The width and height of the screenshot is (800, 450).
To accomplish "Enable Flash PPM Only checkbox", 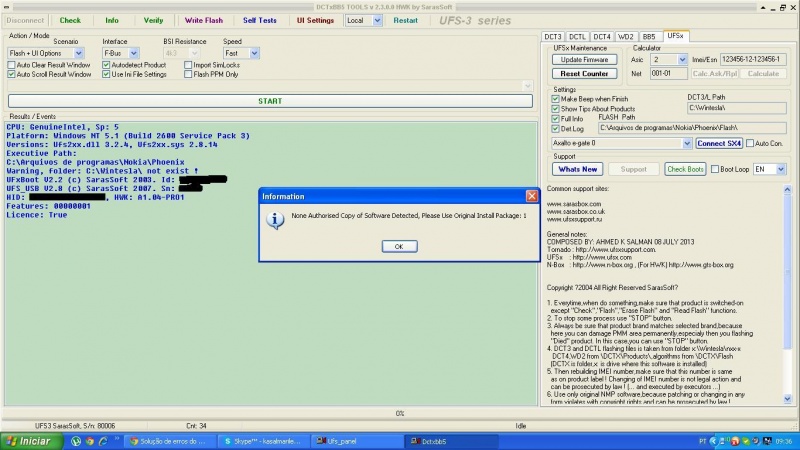I will coord(188,74).
